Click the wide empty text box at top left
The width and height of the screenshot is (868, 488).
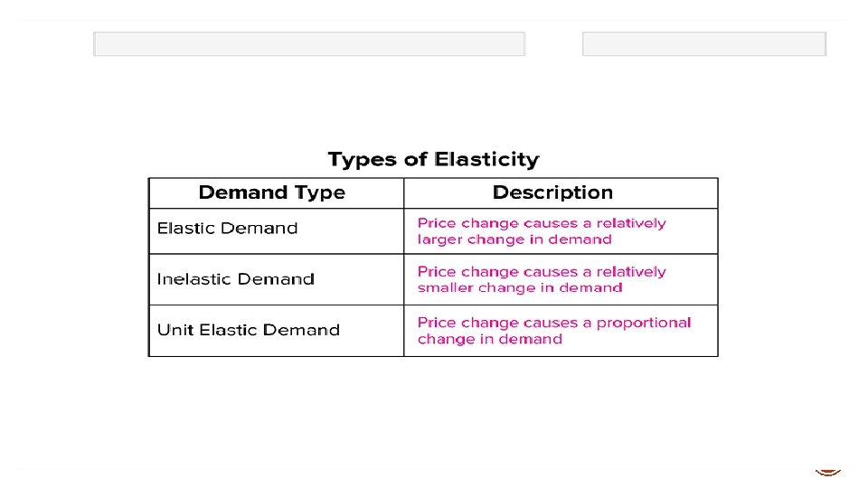point(308,44)
